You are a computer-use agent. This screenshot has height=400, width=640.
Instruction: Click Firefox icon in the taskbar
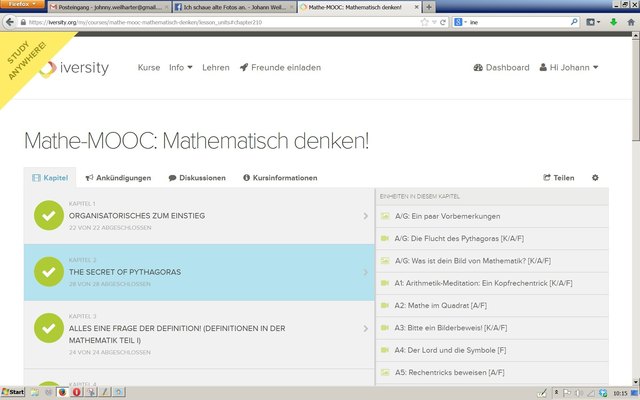pos(62,393)
